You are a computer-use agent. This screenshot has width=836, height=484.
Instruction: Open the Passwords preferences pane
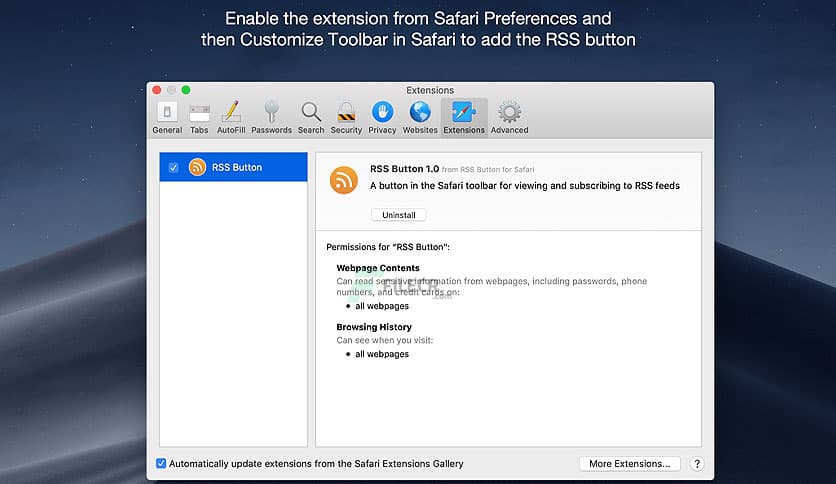(271, 118)
